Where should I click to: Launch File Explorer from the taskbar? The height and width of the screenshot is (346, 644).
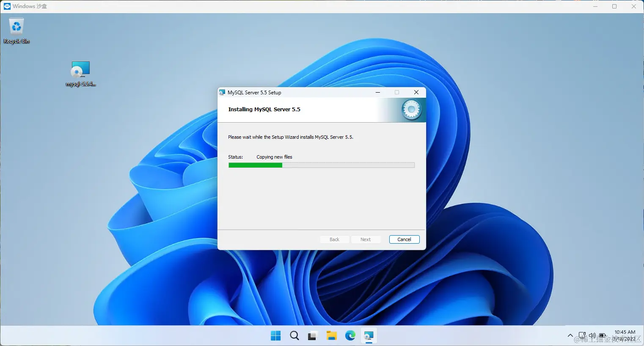coord(331,336)
